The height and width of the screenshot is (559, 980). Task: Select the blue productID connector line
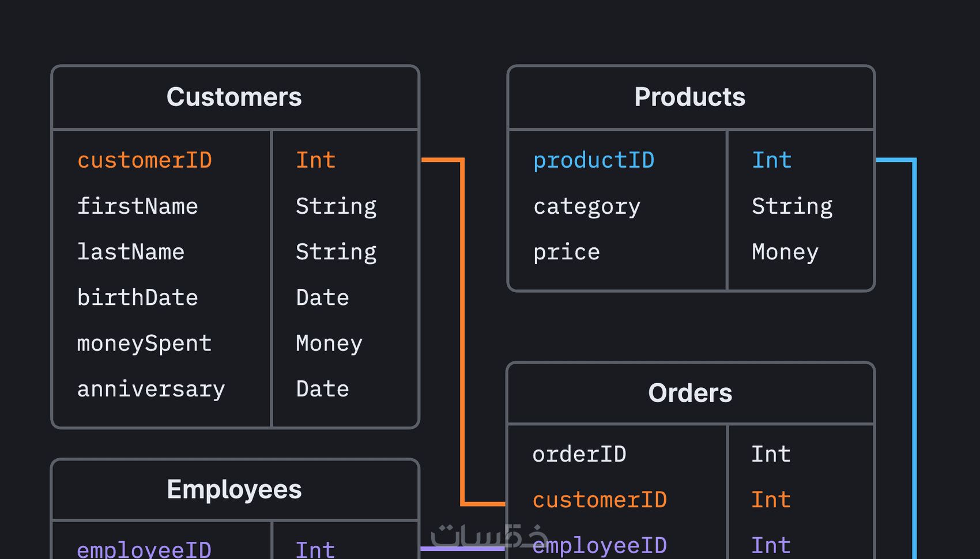pyautogui.click(x=914, y=346)
